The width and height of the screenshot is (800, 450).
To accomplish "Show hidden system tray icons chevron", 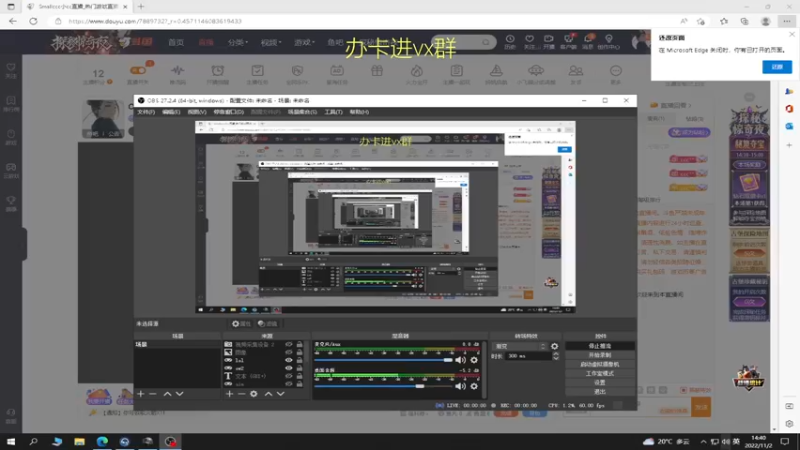I will pos(703,441).
